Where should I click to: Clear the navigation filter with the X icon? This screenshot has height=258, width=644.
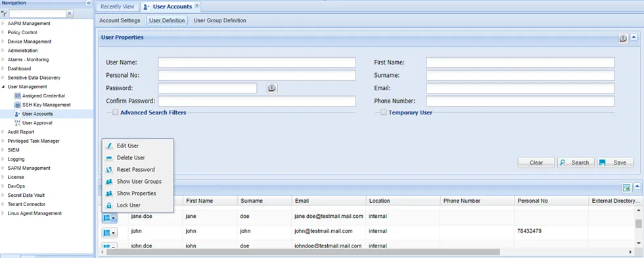[x=70, y=14]
